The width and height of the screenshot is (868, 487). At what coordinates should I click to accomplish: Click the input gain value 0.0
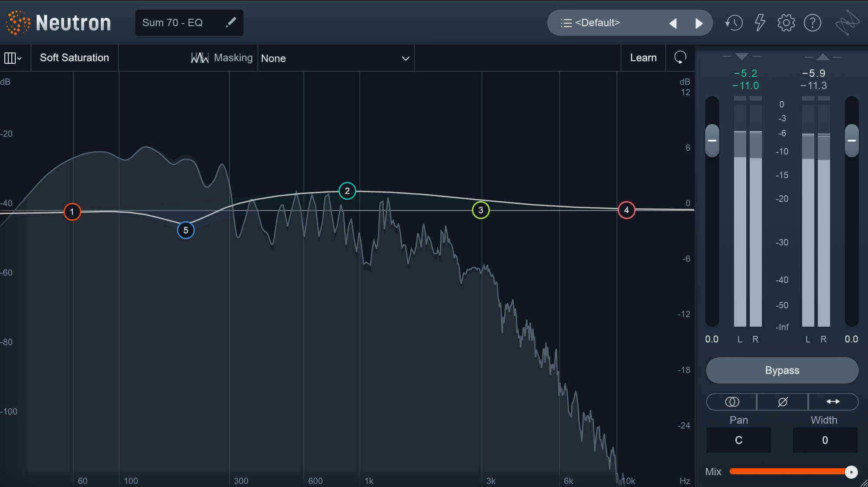tap(712, 339)
